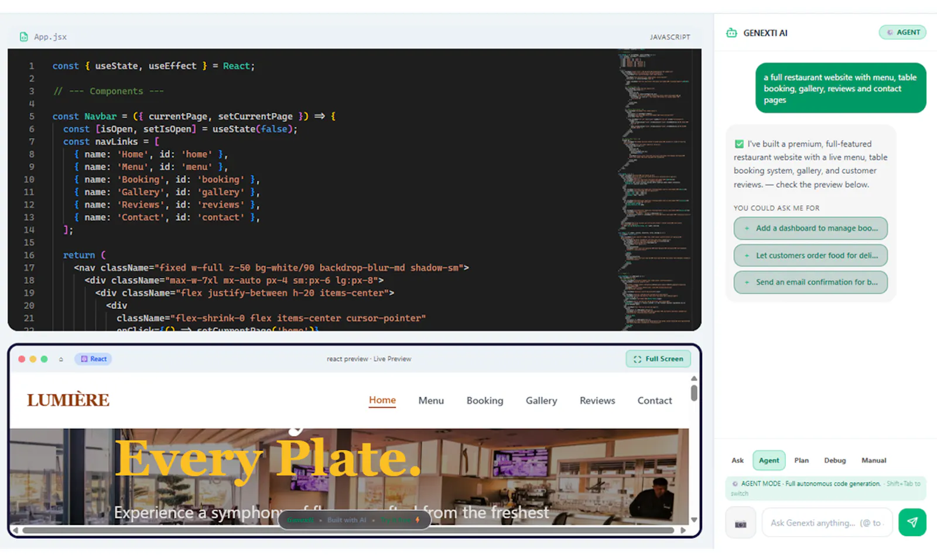Screen dimensions: 937x560
Task: Click the preview horizontal scrollbar track
Action: (349, 530)
